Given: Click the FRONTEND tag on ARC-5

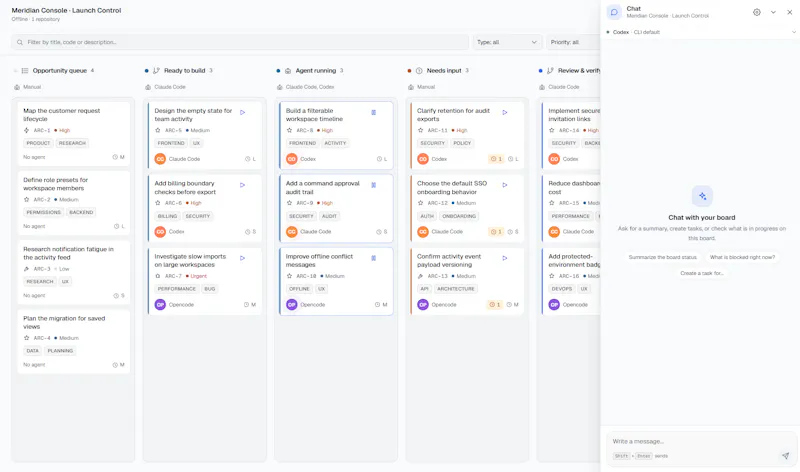Looking at the screenshot, I should coord(171,143).
